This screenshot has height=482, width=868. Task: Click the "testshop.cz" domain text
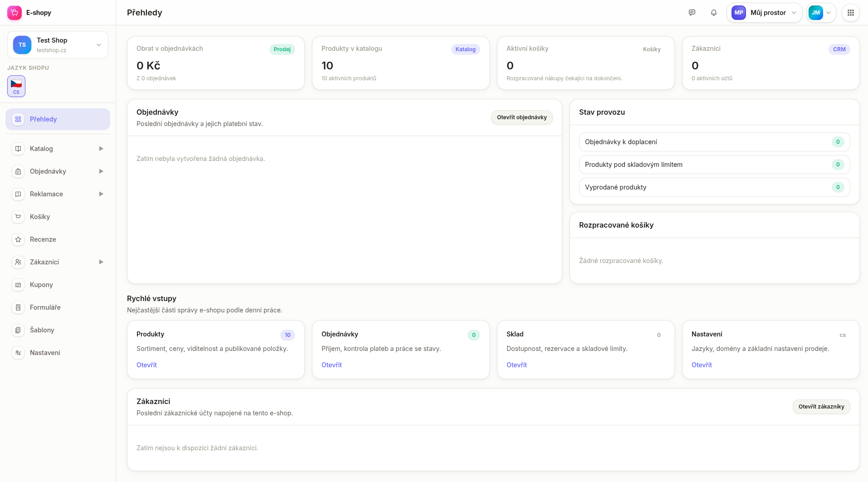tap(51, 50)
